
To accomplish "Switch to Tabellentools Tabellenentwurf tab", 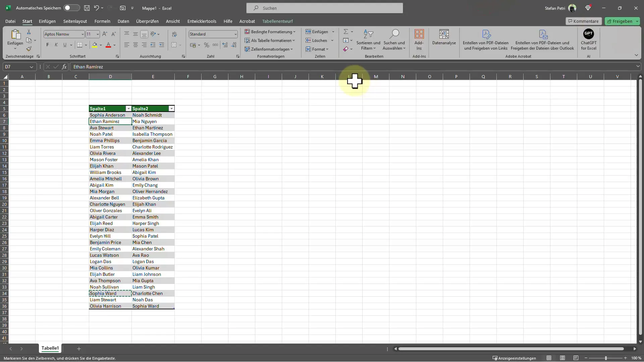I will pyautogui.click(x=277, y=21).
